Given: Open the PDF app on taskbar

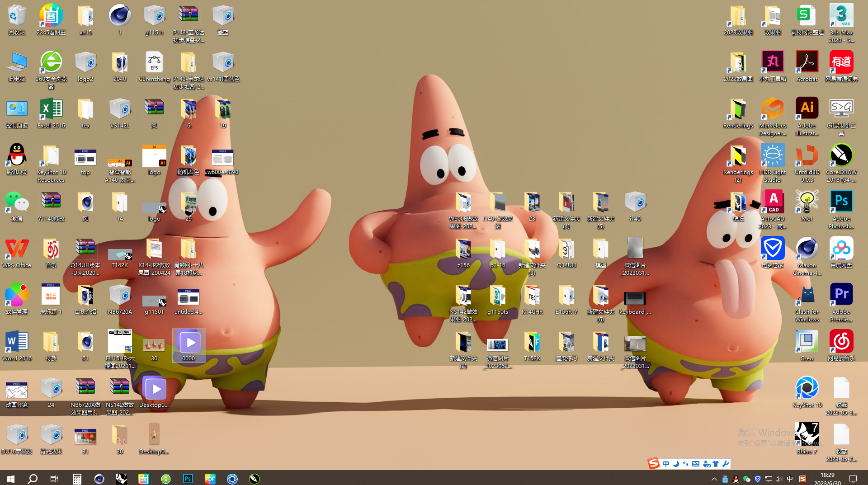Looking at the screenshot, I should point(210,479).
